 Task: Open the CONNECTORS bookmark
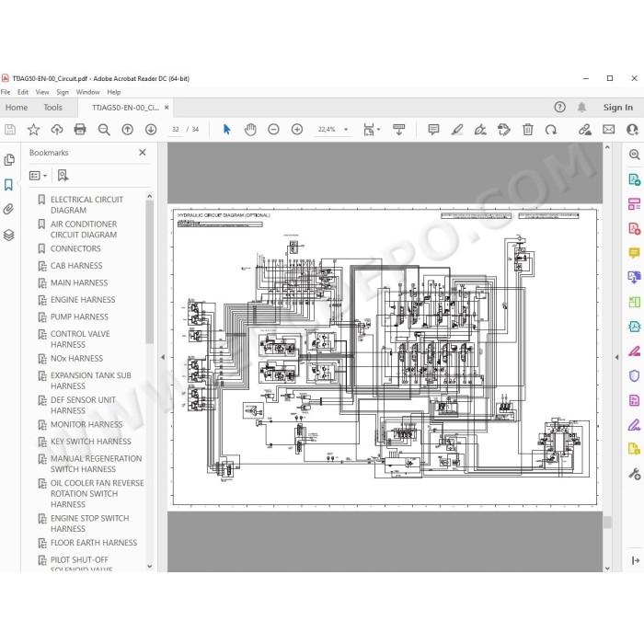(75, 248)
